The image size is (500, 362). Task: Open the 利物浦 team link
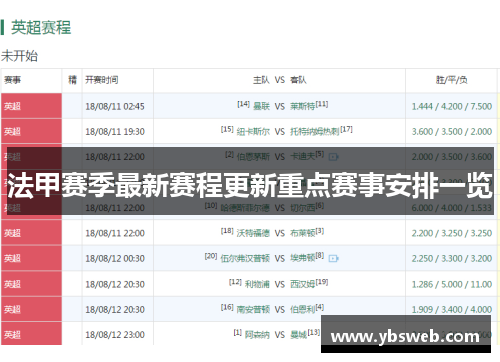tap(257, 284)
